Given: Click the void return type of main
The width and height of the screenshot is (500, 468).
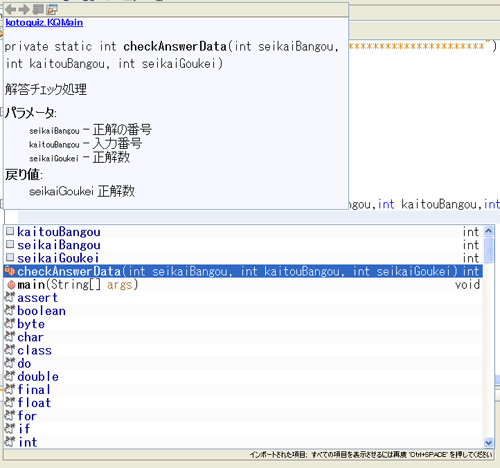Looking at the screenshot, I should 468,284.
